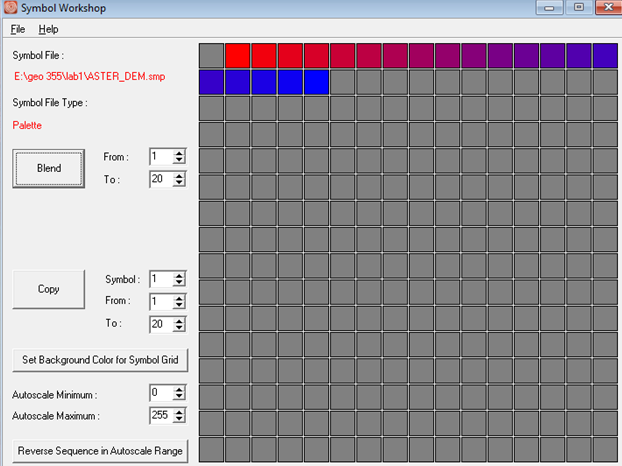
Task: Increase Autoscale Minimum with up arrow
Action: pyautogui.click(x=180, y=389)
